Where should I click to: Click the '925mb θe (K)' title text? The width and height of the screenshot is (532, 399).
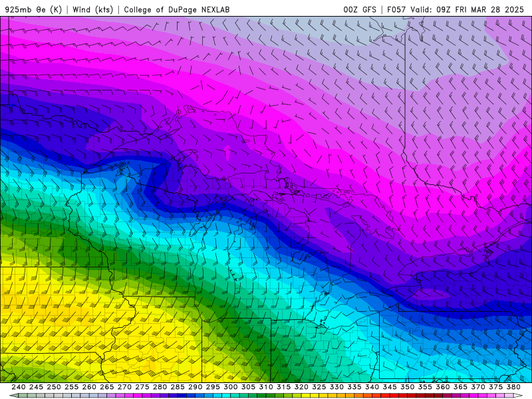(x=33, y=9)
